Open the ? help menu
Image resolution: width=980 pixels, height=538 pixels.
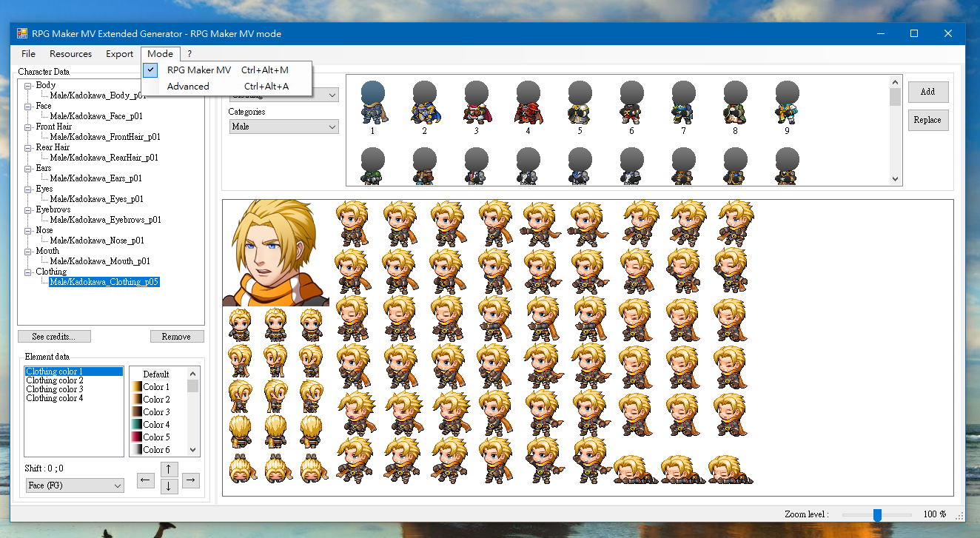189,54
